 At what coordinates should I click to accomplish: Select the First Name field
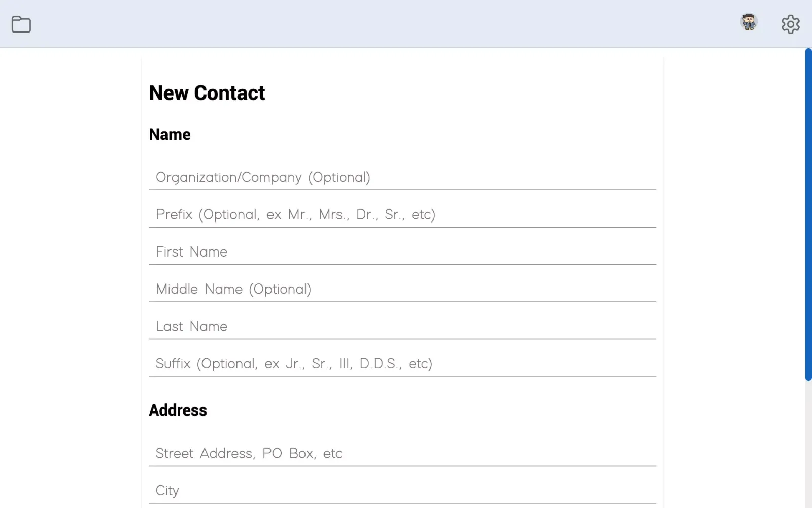pos(402,251)
